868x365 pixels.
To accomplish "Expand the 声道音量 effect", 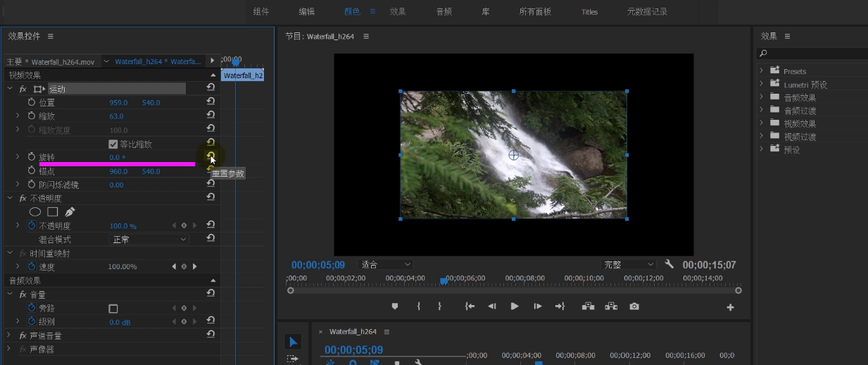I will pos(10,335).
